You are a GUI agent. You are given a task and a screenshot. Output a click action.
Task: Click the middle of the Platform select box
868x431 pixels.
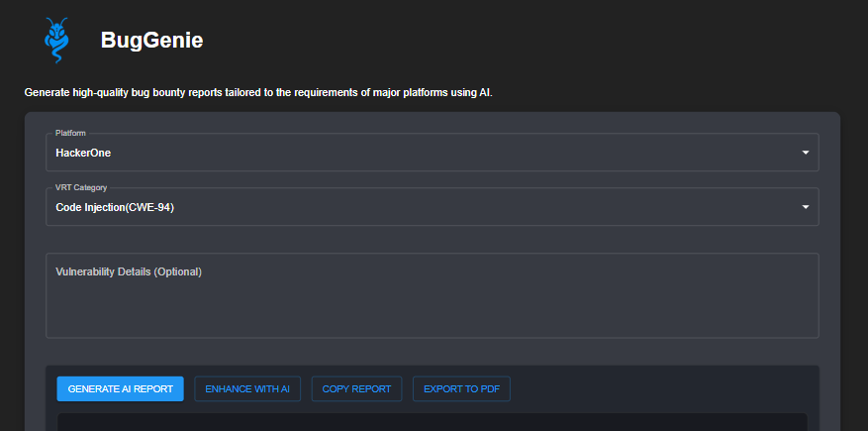point(432,153)
